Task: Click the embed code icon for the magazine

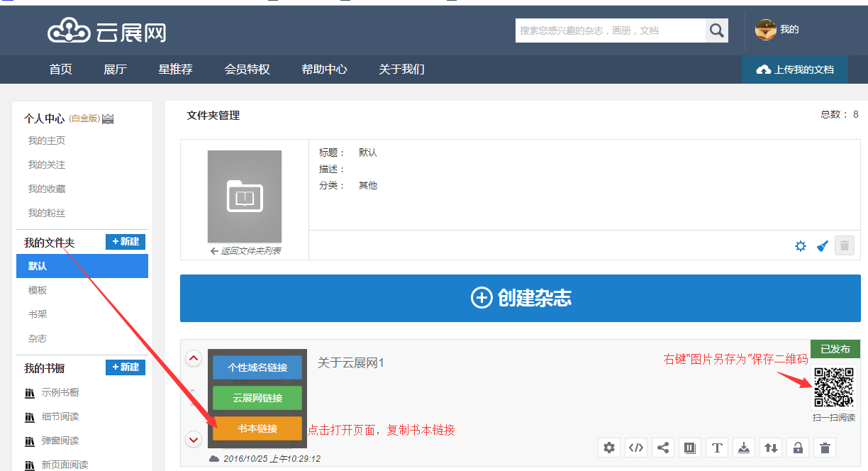Action: click(x=636, y=448)
